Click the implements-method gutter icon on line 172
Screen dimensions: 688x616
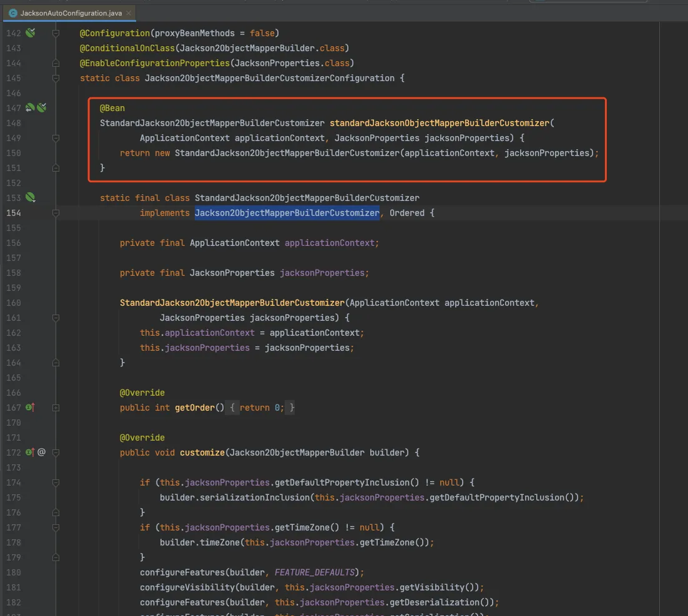click(x=30, y=452)
